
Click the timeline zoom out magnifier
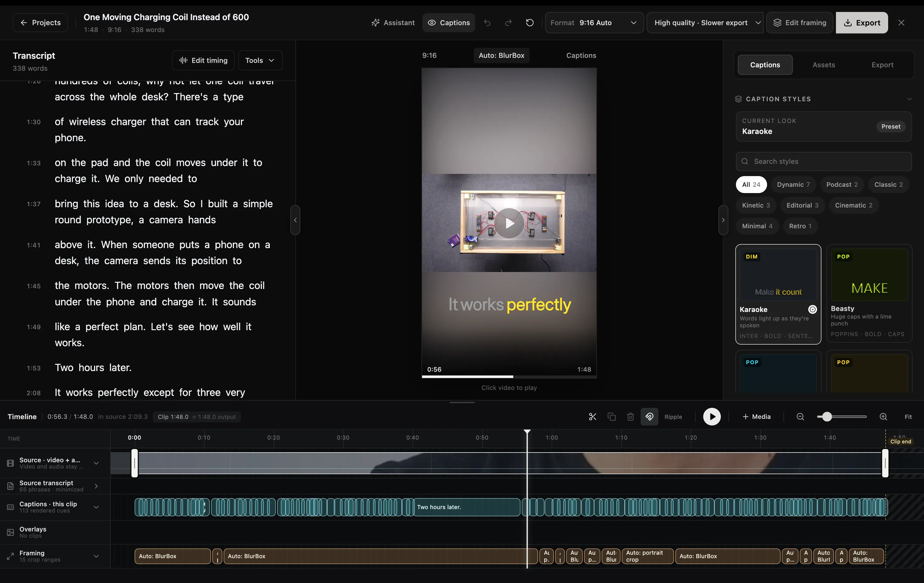[800, 417]
